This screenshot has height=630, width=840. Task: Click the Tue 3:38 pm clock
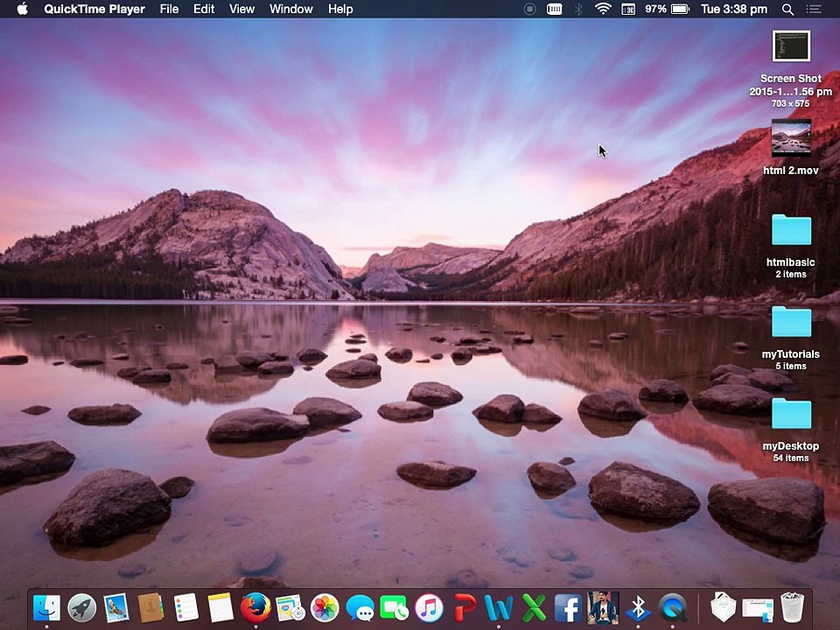733,9
